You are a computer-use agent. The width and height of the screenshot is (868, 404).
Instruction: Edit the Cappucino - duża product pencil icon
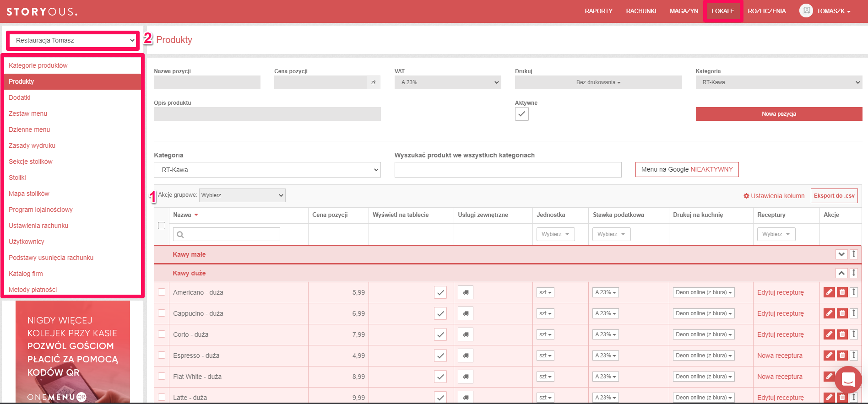(x=829, y=313)
